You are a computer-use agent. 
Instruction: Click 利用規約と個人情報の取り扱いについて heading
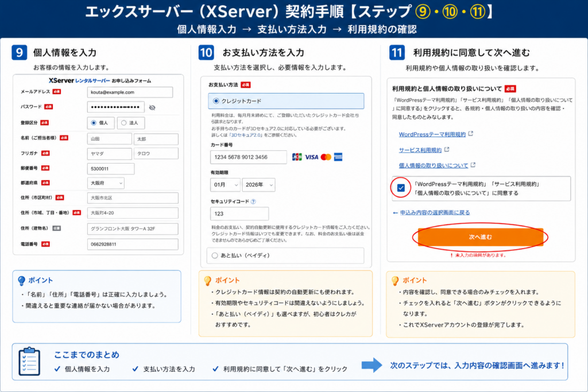(x=447, y=89)
